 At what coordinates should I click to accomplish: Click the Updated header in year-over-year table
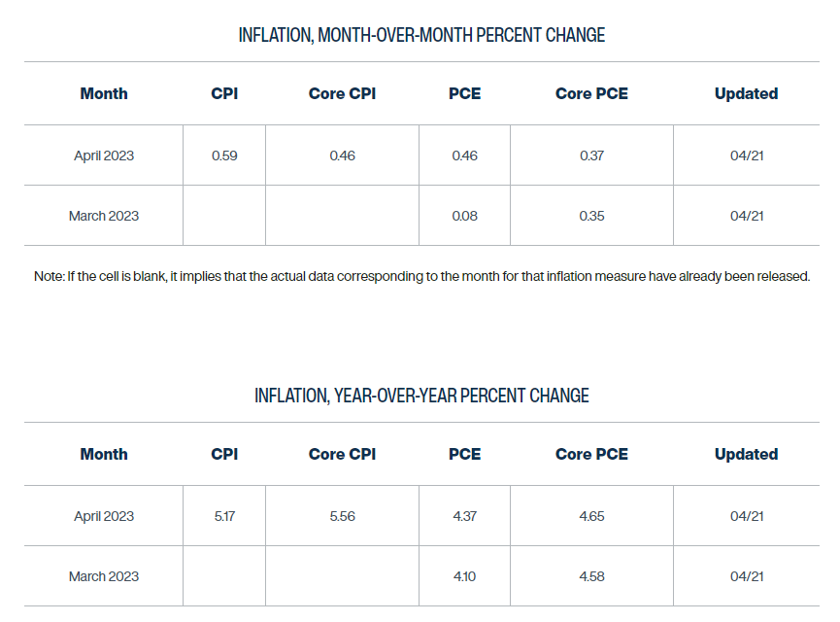746,454
